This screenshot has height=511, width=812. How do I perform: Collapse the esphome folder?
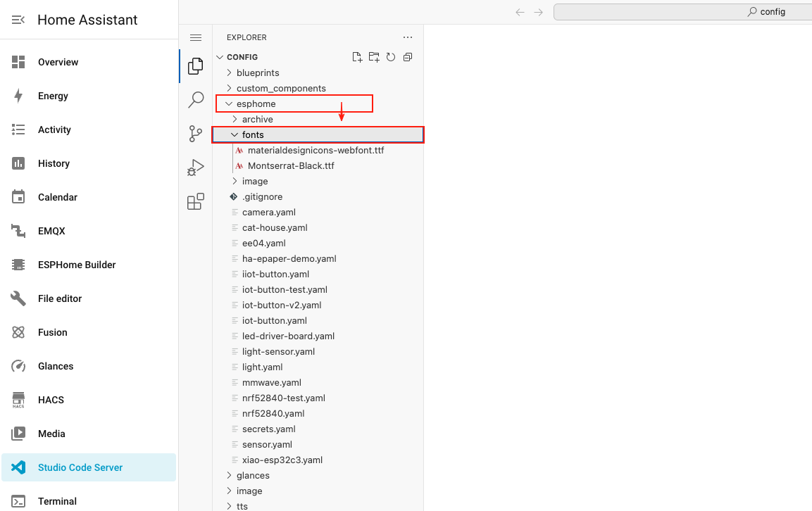[x=256, y=104]
